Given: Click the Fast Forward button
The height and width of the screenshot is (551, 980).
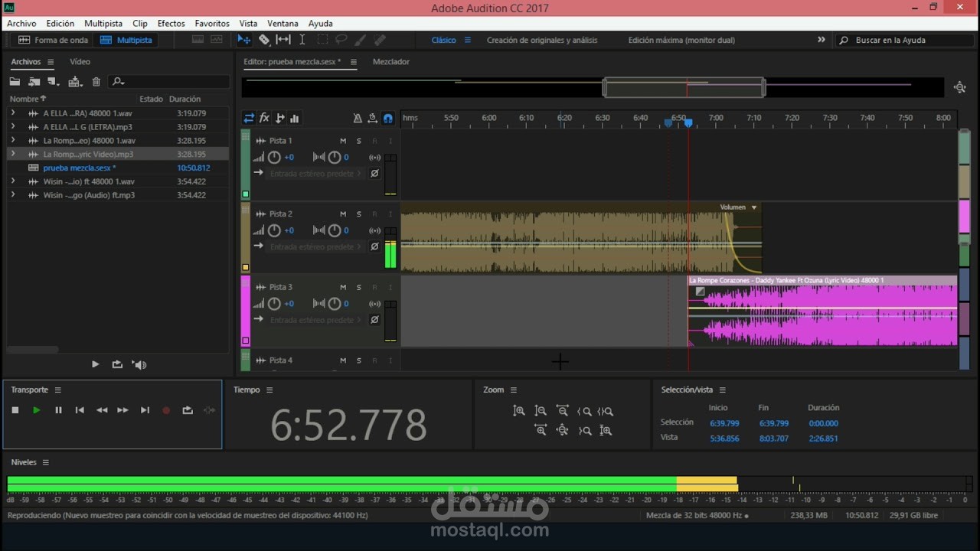Looking at the screenshot, I should point(122,410).
